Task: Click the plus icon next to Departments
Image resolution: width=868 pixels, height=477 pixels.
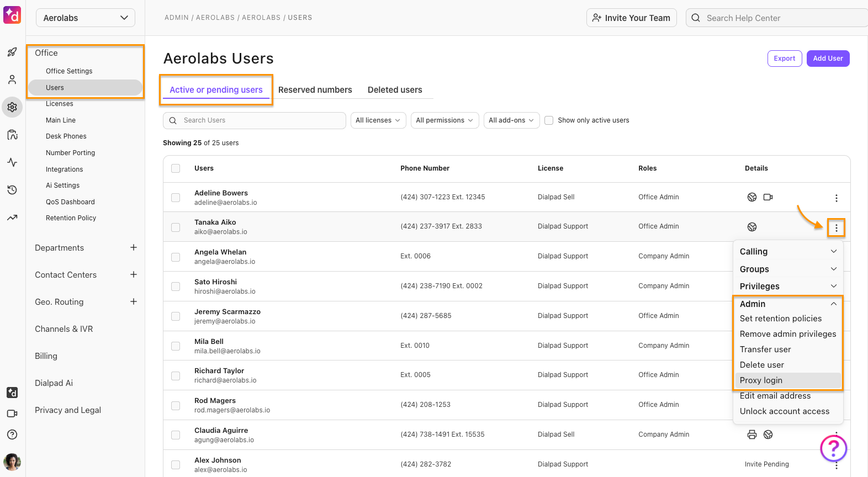Action: 134,247
